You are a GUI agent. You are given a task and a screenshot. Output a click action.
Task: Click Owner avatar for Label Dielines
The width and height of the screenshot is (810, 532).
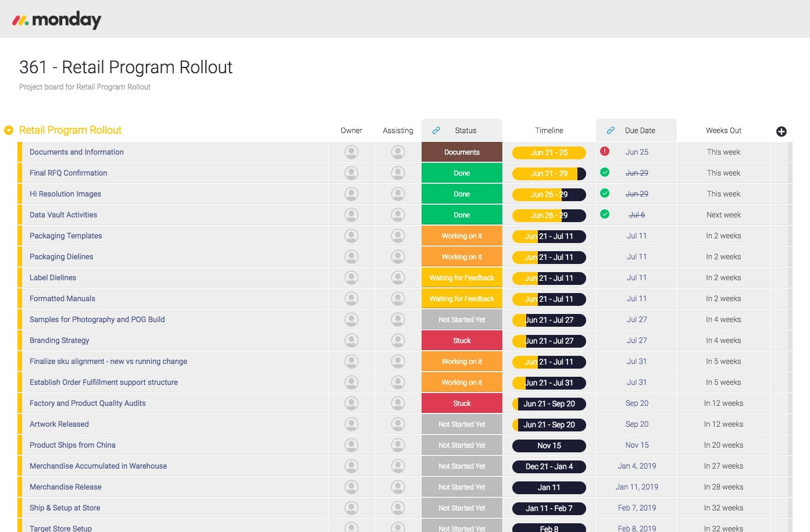[351, 277]
